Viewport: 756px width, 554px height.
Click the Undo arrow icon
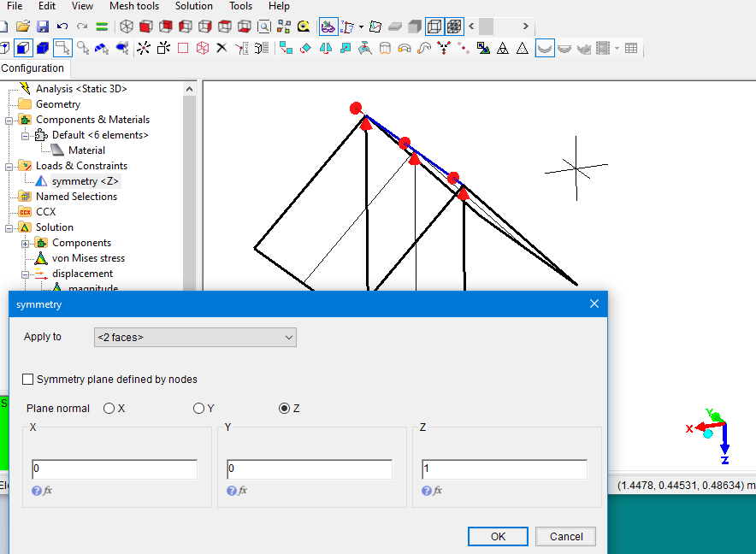coord(62,27)
